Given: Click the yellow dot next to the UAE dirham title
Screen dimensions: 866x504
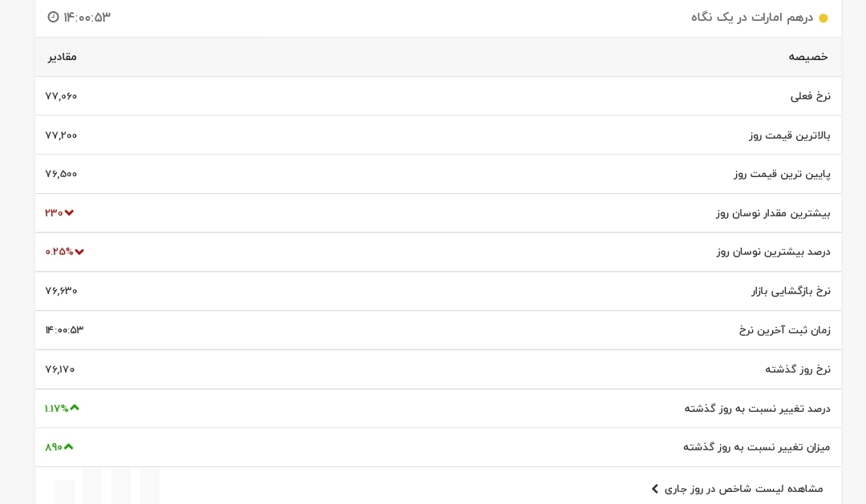Looking at the screenshot, I should [x=823, y=18].
